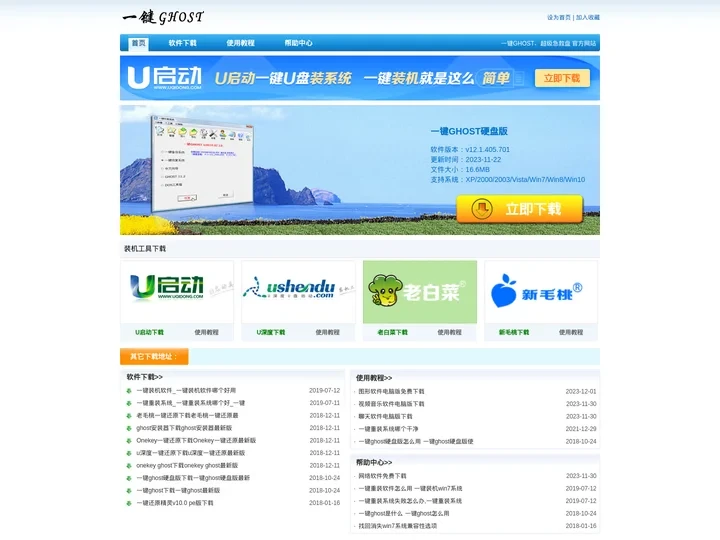Open help article 一键重装软件怎么用

(x=410, y=488)
